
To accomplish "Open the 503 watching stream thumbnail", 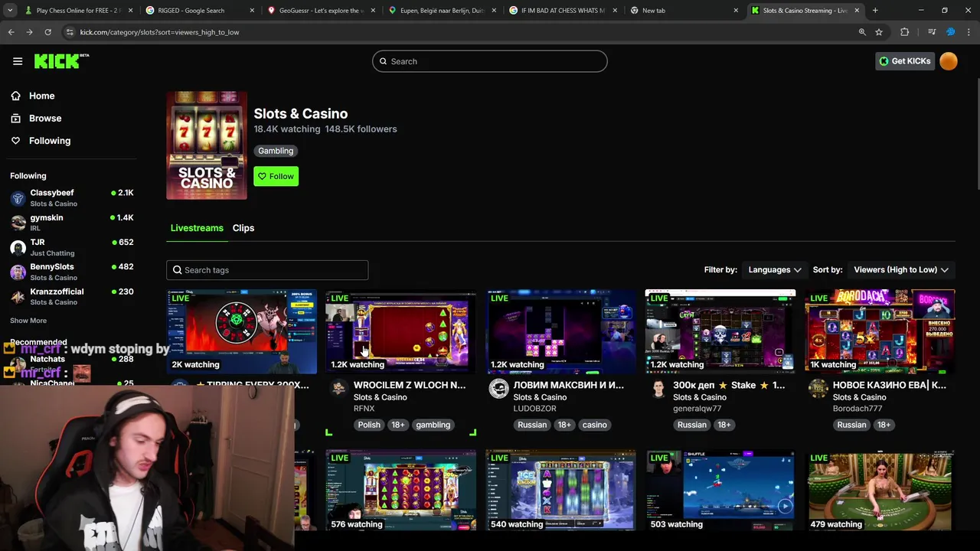I will pyautogui.click(x=720, y=491).
